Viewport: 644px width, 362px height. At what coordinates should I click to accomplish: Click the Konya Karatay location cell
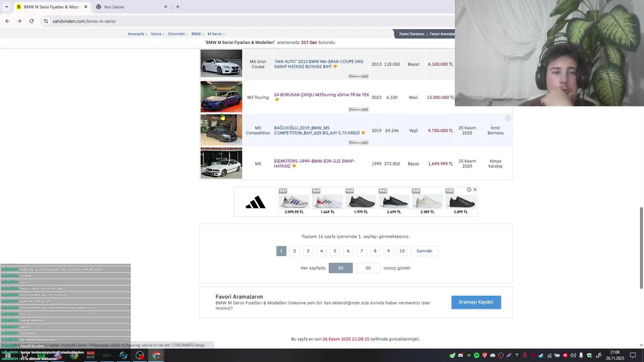click(x=495, y=164)
